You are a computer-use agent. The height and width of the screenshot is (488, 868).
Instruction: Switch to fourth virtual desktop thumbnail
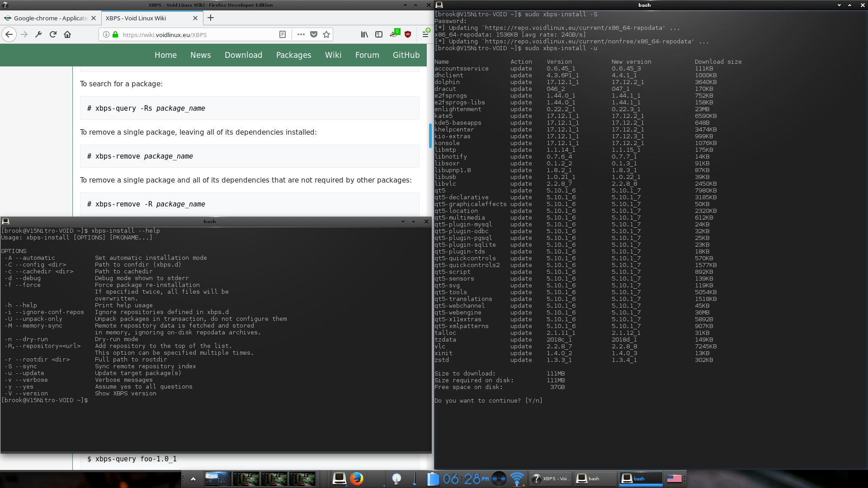coord(302,479)
